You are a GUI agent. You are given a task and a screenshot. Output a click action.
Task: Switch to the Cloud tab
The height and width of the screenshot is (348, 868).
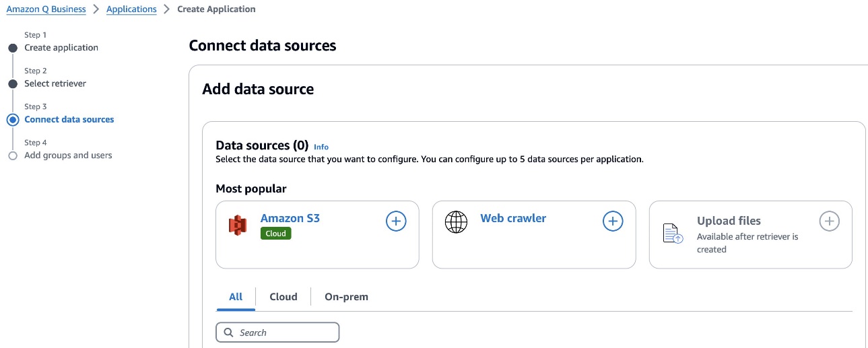(x=283, y=297)
